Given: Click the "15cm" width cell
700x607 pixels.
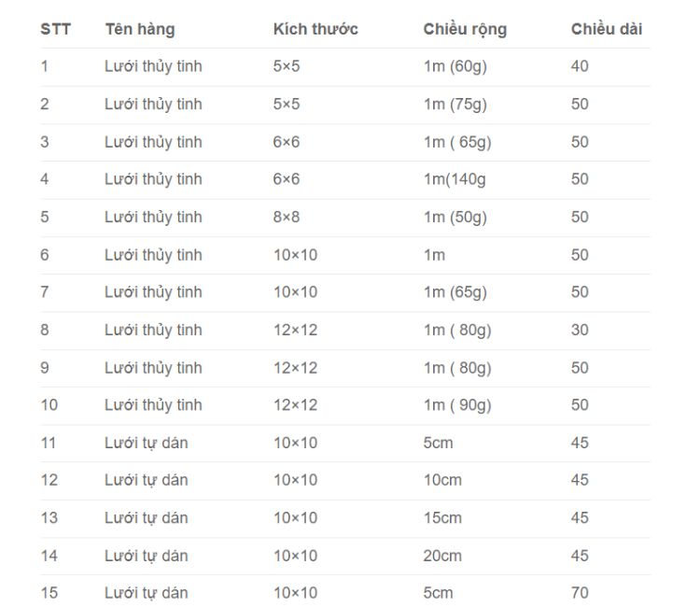Looking at the screenshot, I should (x=442, y=517).
